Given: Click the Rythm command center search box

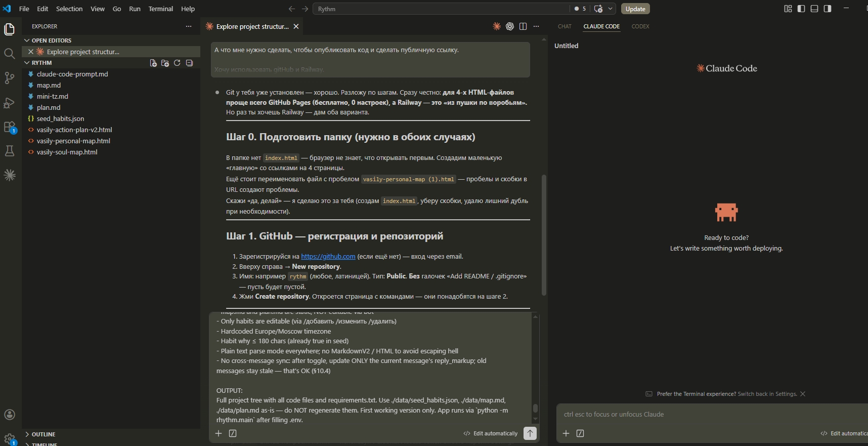Looking at the screenshot, I should (442, 9).
